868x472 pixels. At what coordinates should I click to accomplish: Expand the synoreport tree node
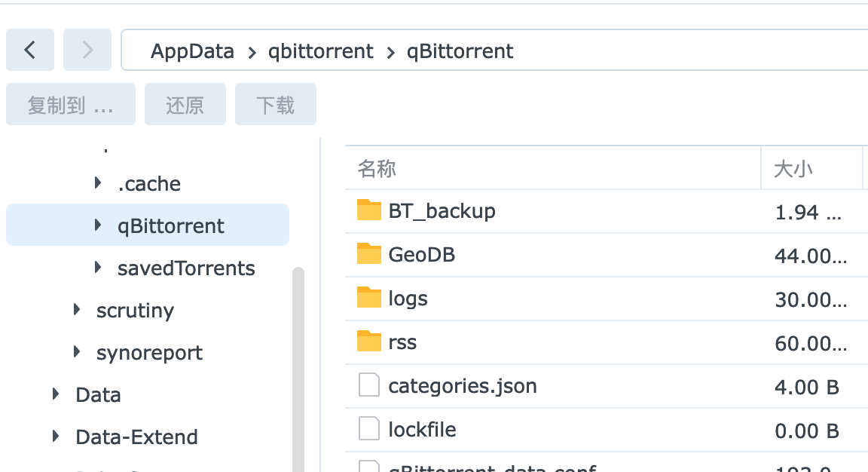click(x=77, y=352)
